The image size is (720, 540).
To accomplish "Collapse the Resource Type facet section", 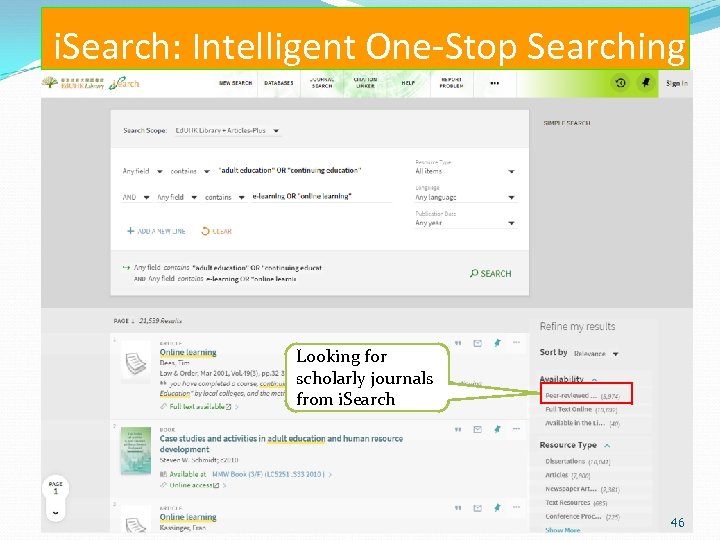I will (x=607, y=445).
